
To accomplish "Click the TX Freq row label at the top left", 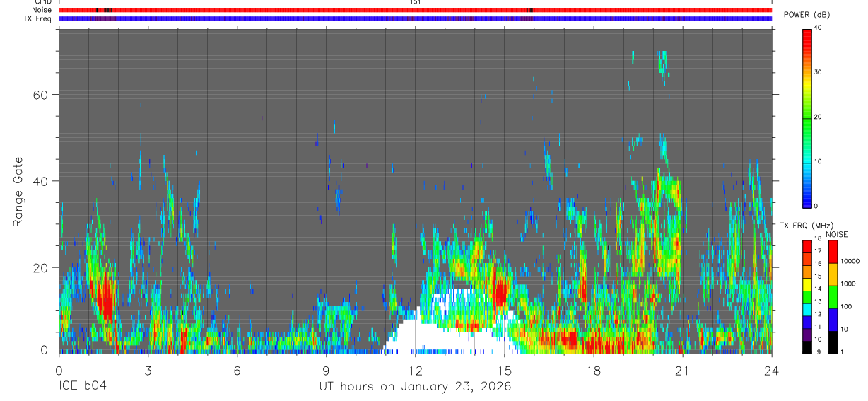I will pos(37,18).
